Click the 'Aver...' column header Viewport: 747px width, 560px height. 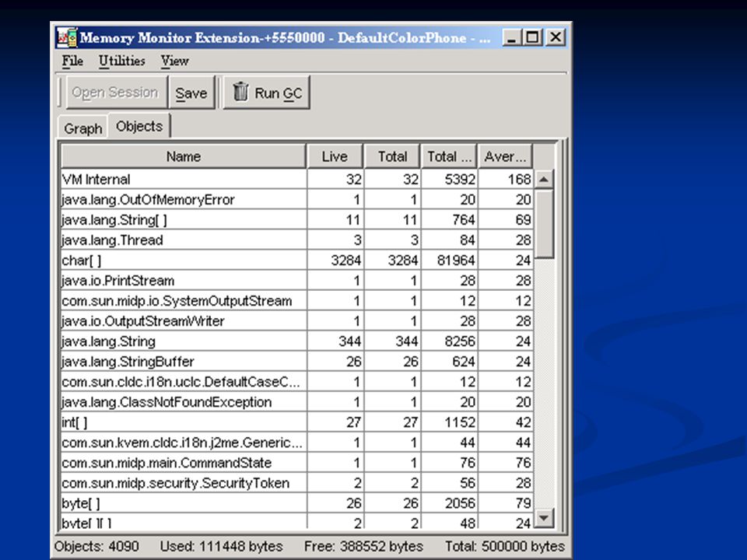coord(505,156)
